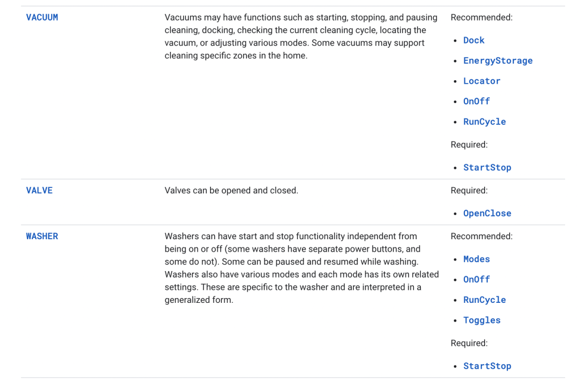Click the "Valves can be opened and closed" text
Screen dimensions: 588x383
tap(231, 190)
